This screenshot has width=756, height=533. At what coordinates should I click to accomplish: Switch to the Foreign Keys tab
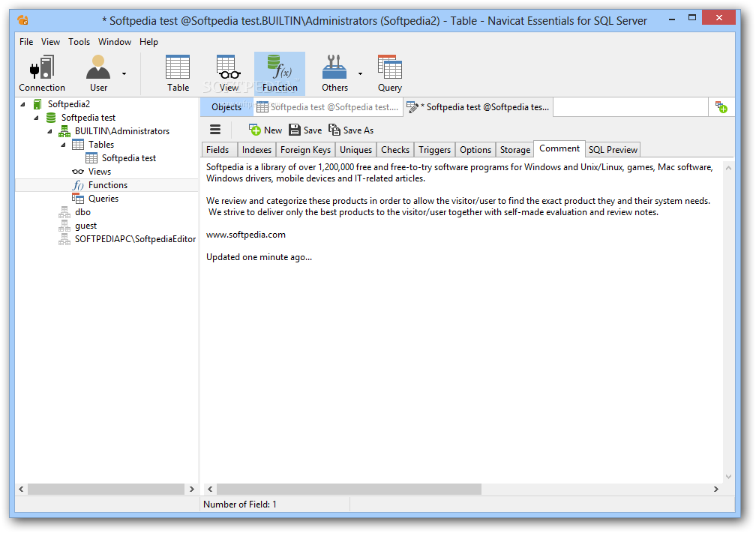(305, 150)
